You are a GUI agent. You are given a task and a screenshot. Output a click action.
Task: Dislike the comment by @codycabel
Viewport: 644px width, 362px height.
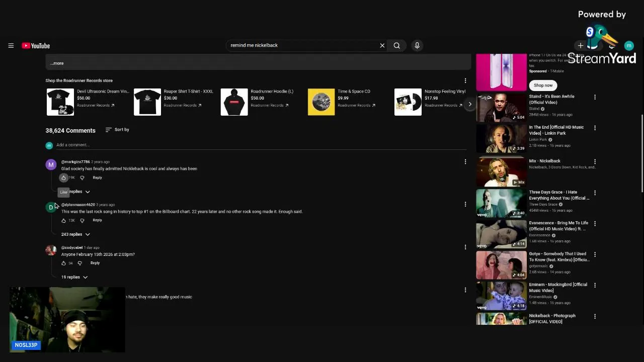pos(79,263)
